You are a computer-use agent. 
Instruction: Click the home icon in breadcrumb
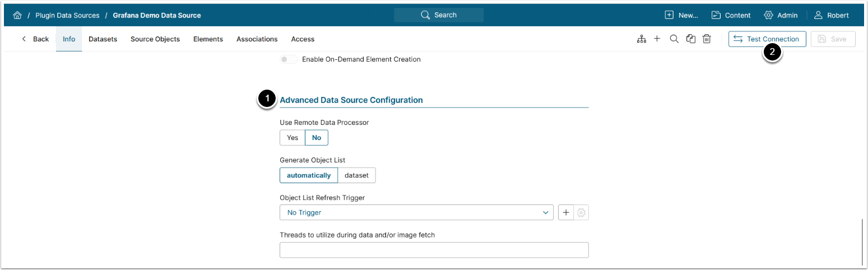click(x=17, y=15)
